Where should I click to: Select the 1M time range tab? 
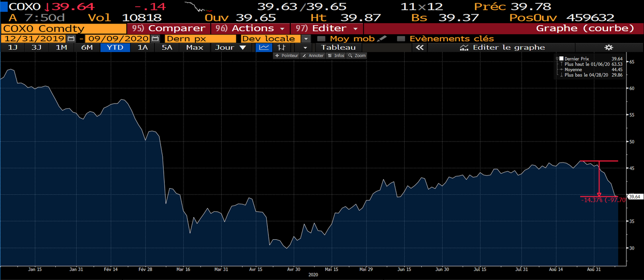tap(61, 48)
